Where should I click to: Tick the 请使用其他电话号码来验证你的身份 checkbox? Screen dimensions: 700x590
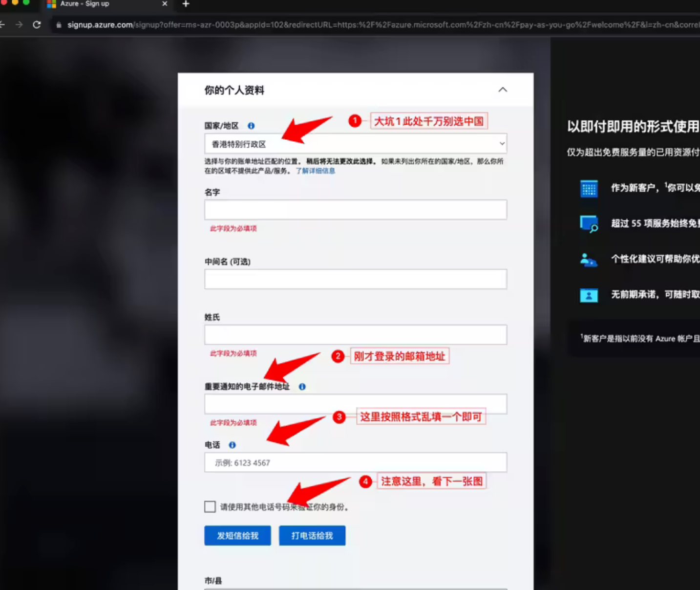[x=210, y=506]
